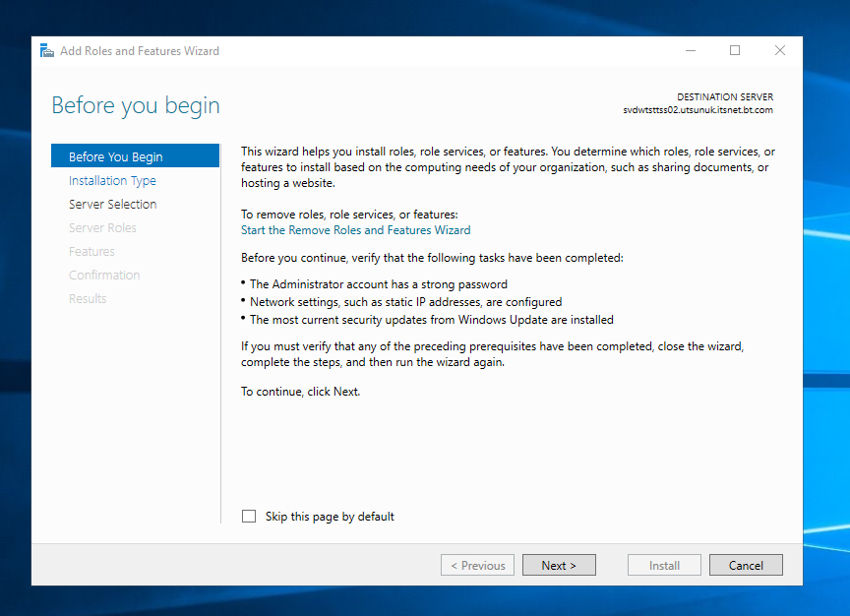Cancel the wizard
The image size is (850, 616).
pos(746,565)
